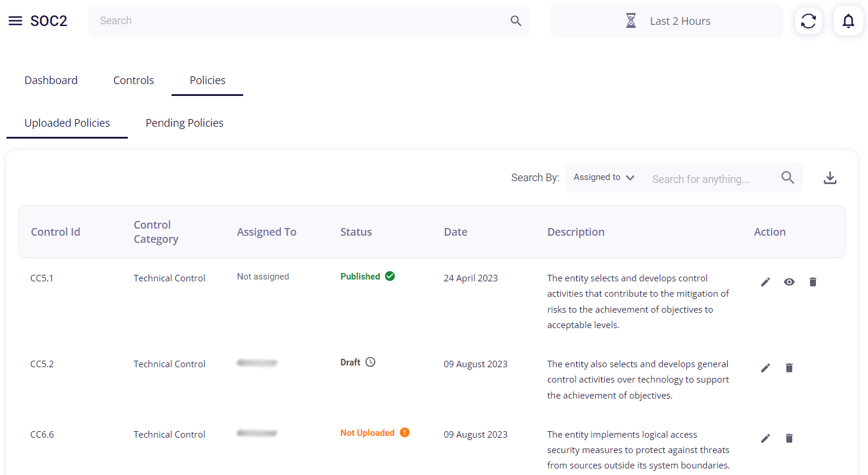Open the hamburger navigation menu
This screenshot has height=475, width=868.
pos(15,21)
